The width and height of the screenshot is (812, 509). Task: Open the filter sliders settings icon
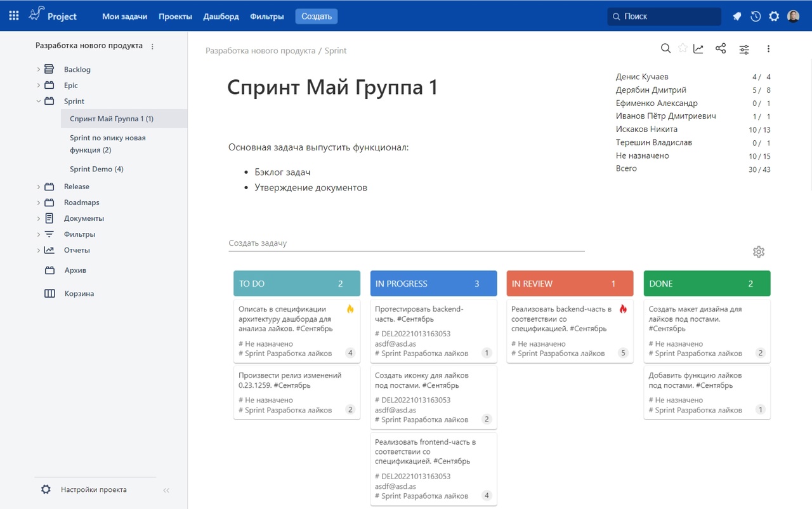click(x=744, y=49)
